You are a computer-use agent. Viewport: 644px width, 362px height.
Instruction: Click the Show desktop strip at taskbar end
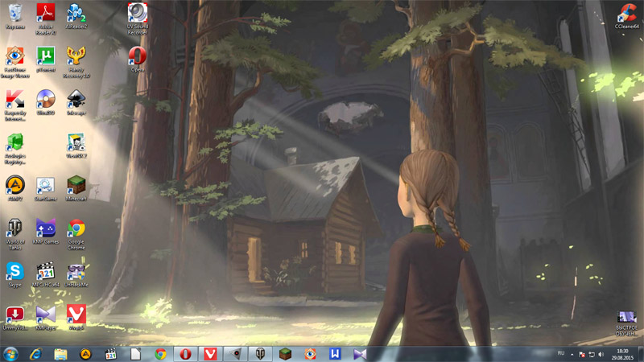pos(641,354)
